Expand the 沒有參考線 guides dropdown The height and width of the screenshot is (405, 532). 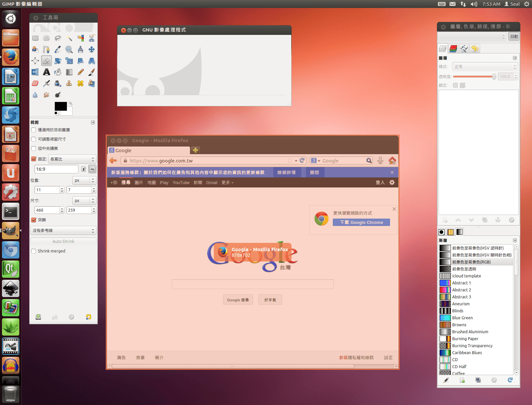(x=63, y=231)
